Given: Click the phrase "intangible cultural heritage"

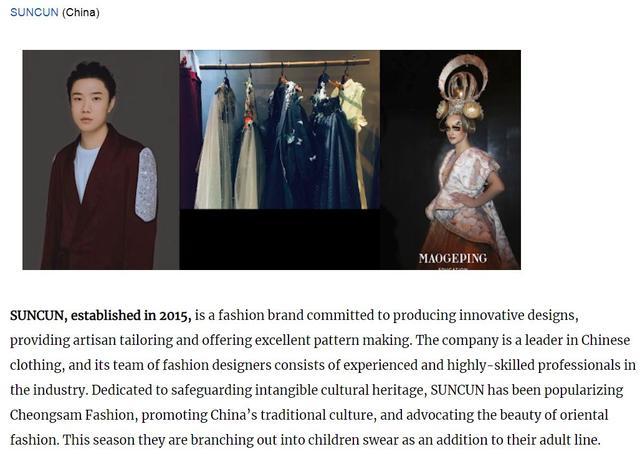Looking at the screenshot, I should tap(341, 390).
